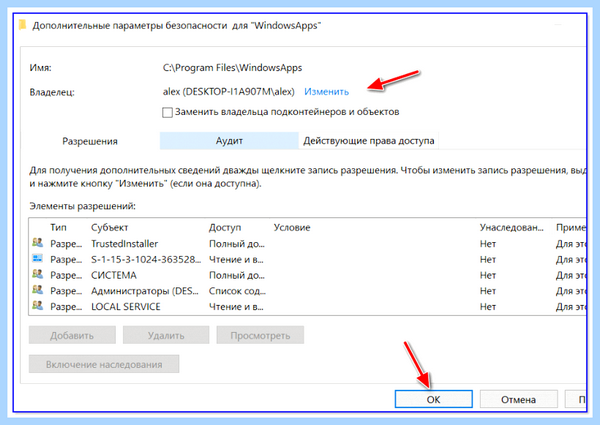Viewport: 600px width, 425px height.
Task: Click the folder icon in the title bar
Action: tap(23, 25)
